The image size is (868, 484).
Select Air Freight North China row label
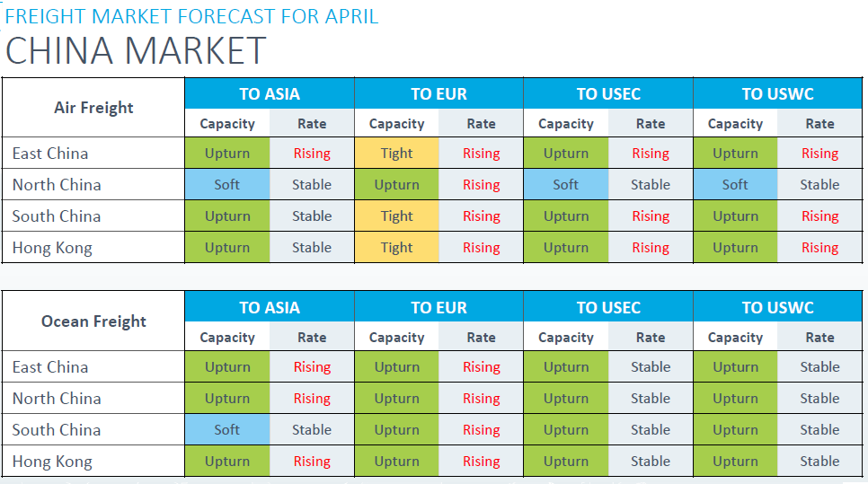(x=57, y=185)
